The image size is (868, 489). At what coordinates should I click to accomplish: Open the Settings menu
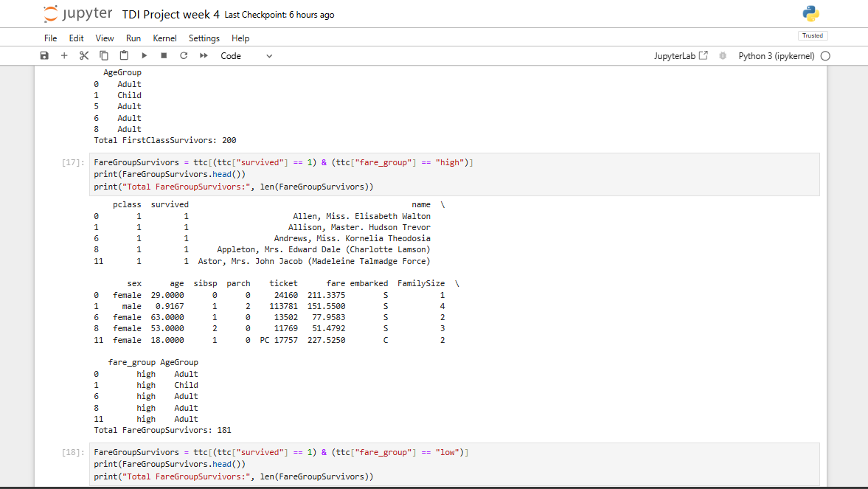(204, 38)
